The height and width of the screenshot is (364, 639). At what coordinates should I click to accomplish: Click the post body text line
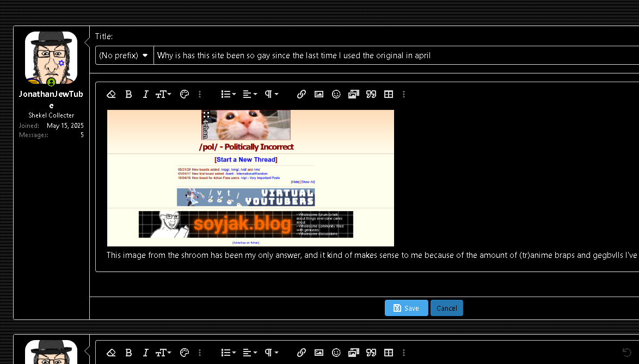point(372,255)
